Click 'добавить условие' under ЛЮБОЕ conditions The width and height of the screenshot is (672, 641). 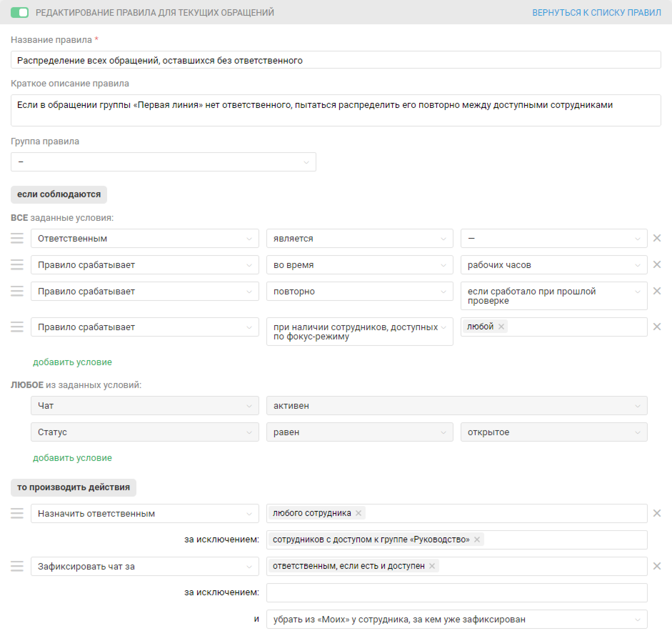(72, 458)
